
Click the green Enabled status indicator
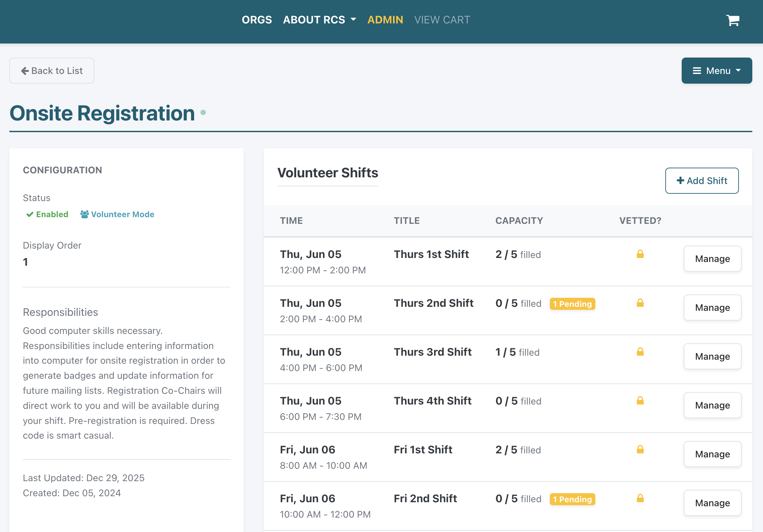click(47, 214)
